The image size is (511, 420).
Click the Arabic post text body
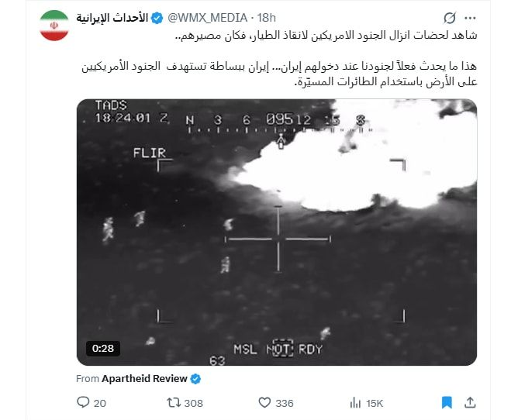[279, 58]
